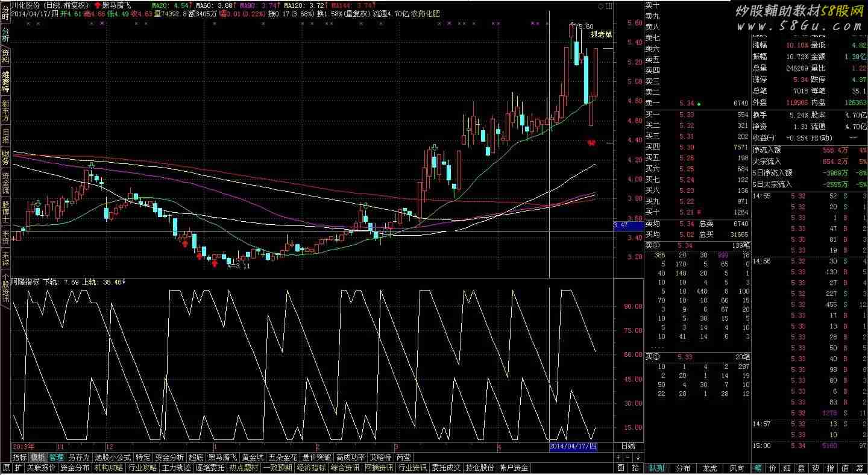The width and height of the screenshot is (868, 475).
Task: Select 黑马腾飞 in the indicator tab row
Action: 222,458
